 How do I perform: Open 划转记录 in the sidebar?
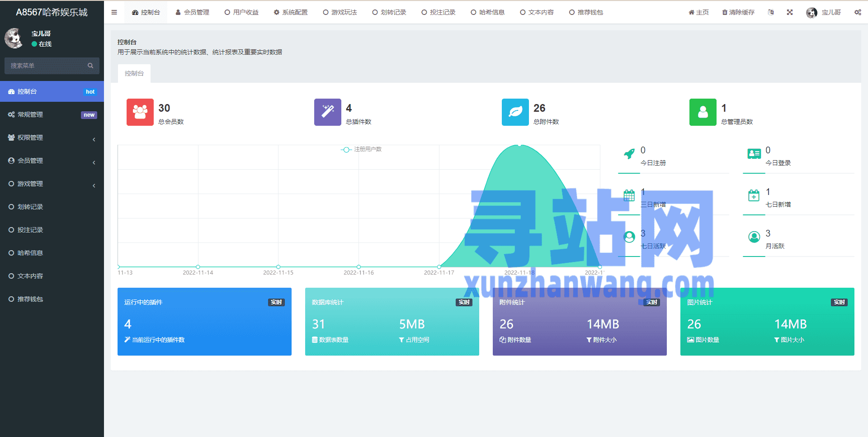click(52, 207)
